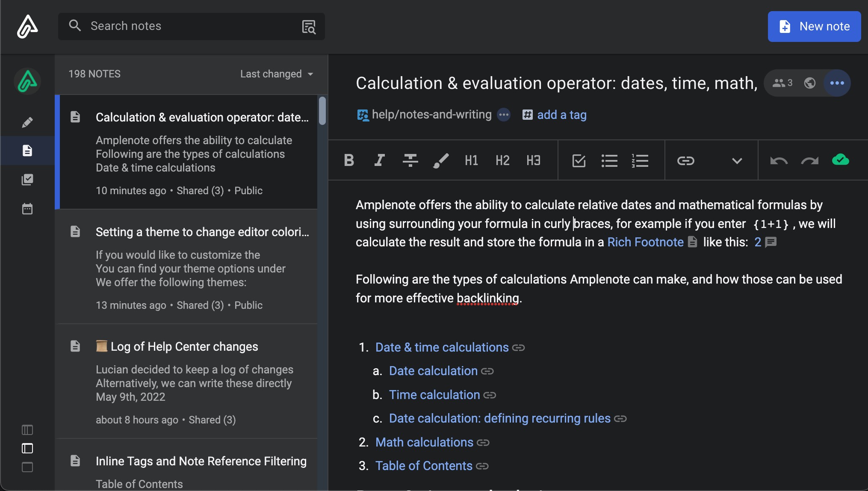
Task: Toggle numbered list formatting
Action: (640, 160)
